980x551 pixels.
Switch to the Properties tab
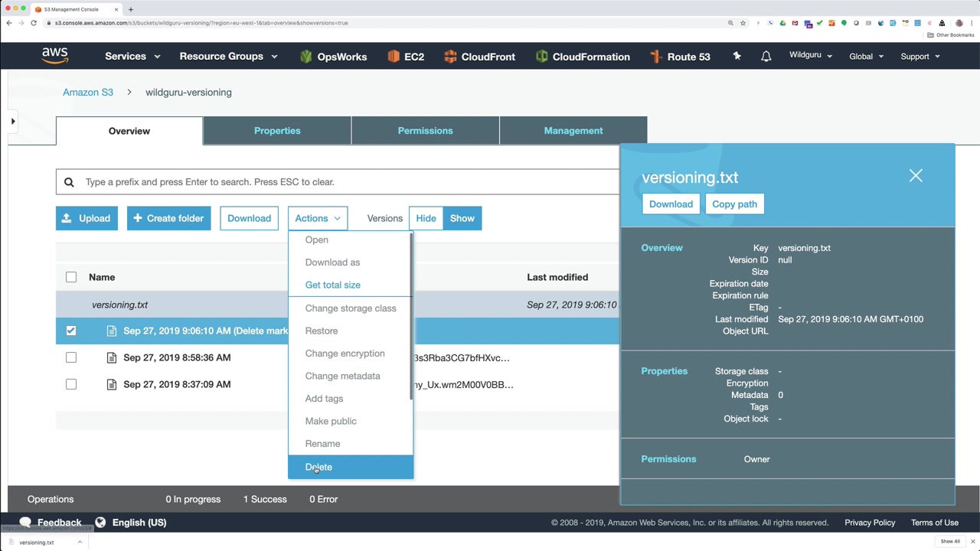click(277, 131)
